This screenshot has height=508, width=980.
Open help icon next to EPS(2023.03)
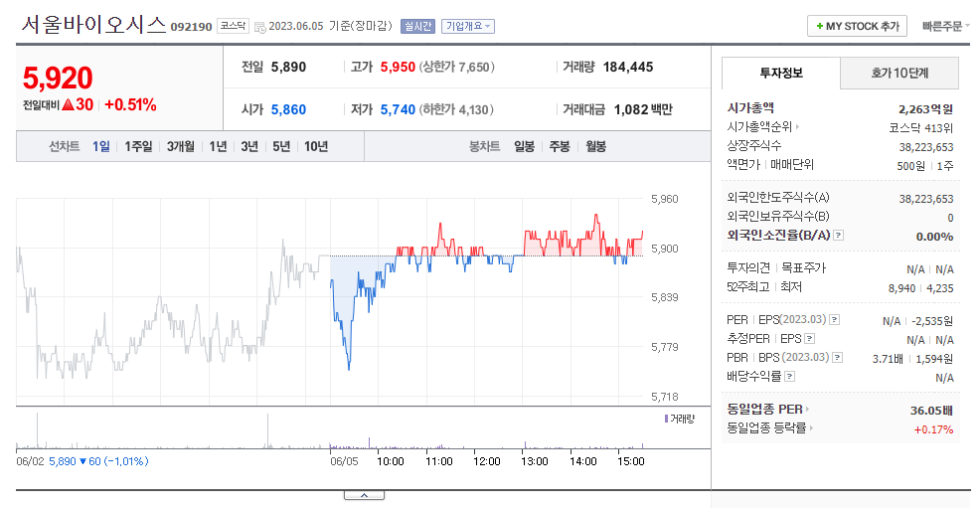tap(834, 319)
